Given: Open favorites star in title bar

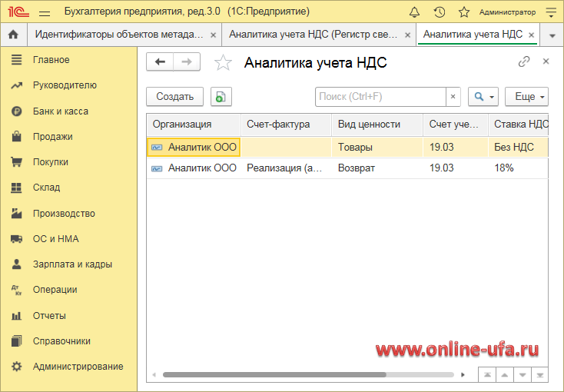Looking at the screenshot, I should (463, 12).
